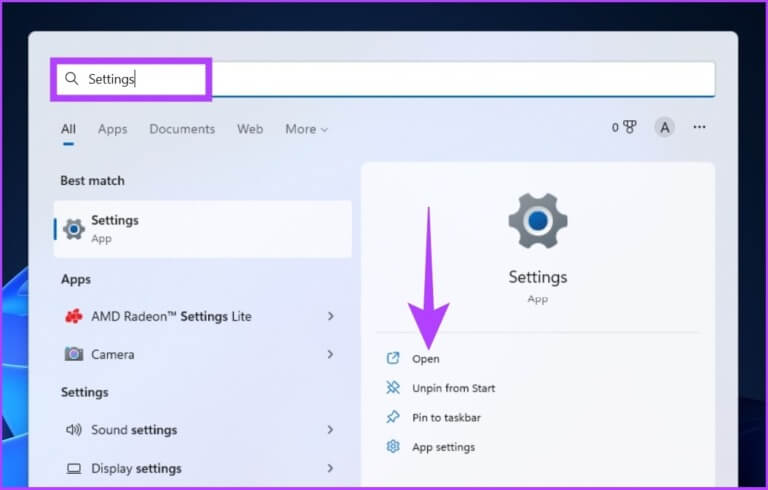This screenshot has width=768, height=490.
Task: Click the App settings gear icon
Action: [393, 446]
